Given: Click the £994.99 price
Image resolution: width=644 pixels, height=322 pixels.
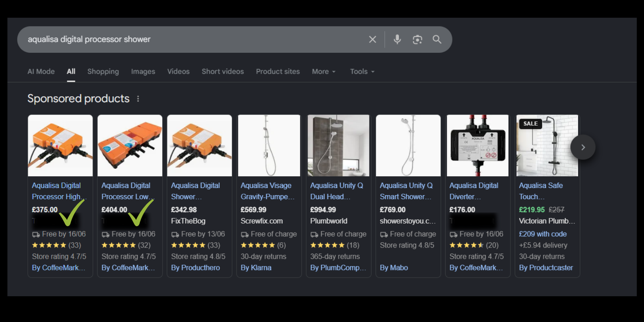Looking at the screenshot, I should [323, 210].
